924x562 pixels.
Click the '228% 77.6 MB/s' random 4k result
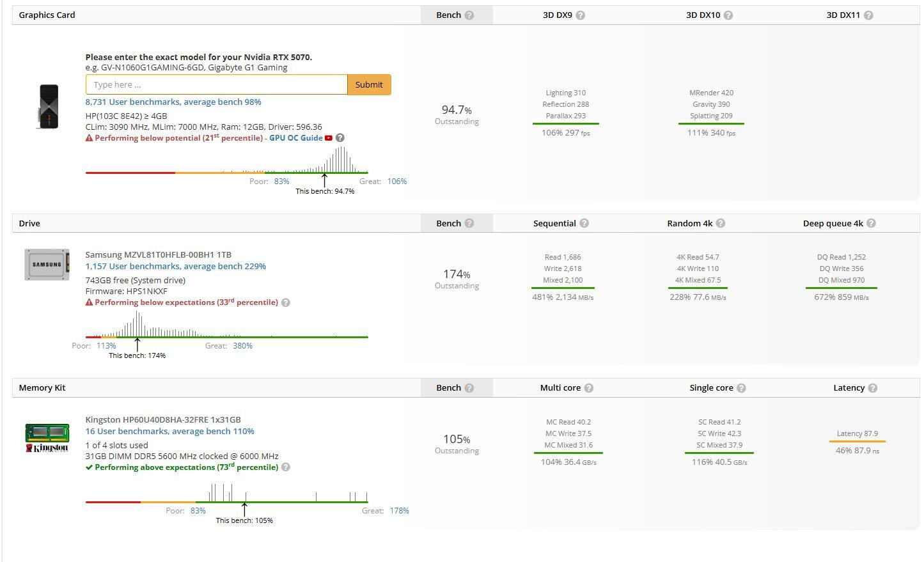[698, 297]
